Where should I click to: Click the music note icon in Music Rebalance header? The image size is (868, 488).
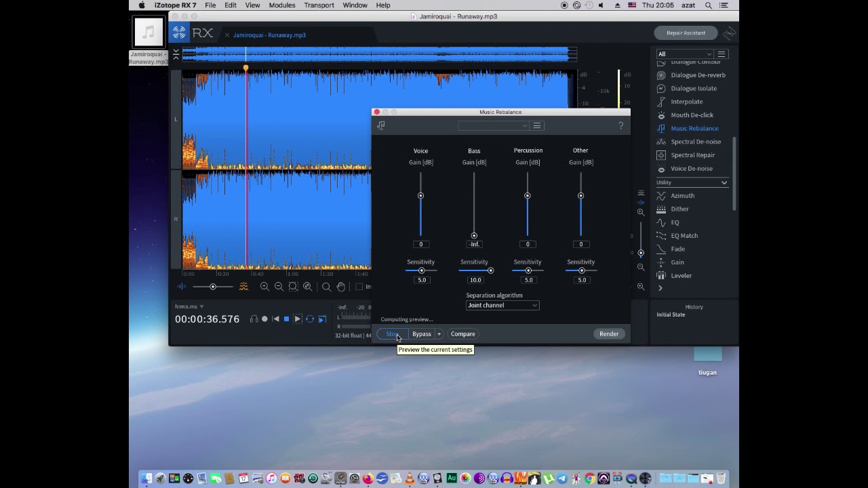pos(380,125)
